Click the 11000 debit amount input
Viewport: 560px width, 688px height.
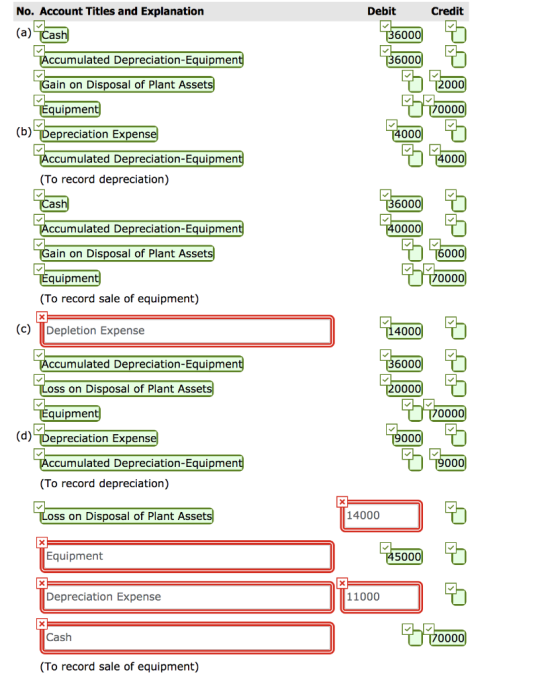pyautogui.click(x=381, y=597)
